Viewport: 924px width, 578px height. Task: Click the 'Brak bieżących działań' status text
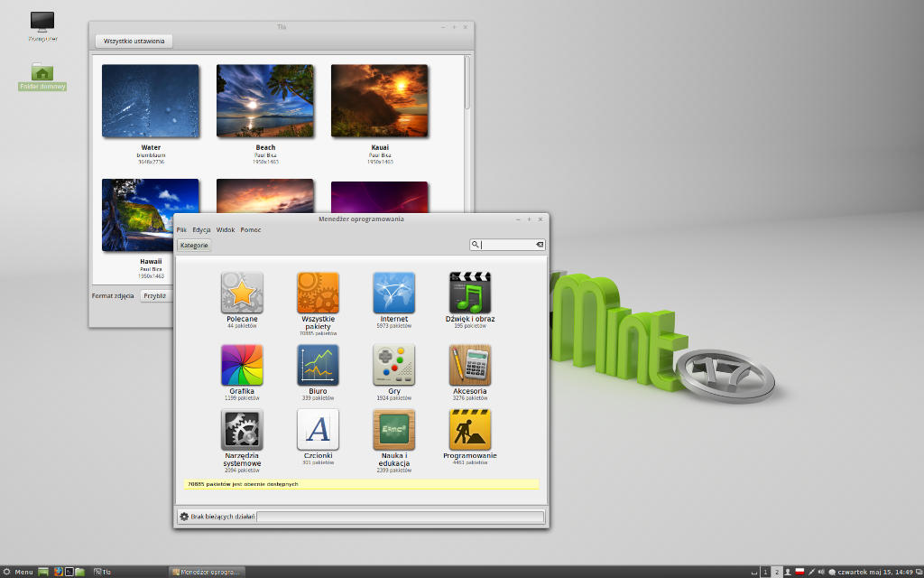pos(222,517)
